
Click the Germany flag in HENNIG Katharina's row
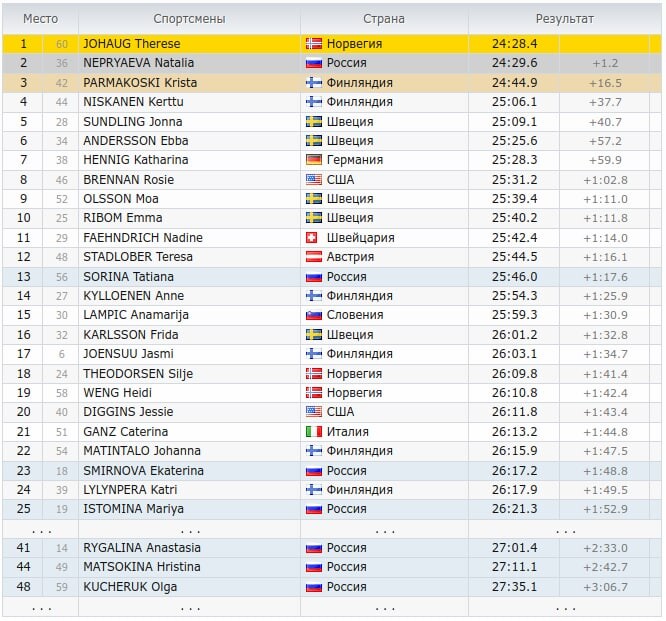314,160
